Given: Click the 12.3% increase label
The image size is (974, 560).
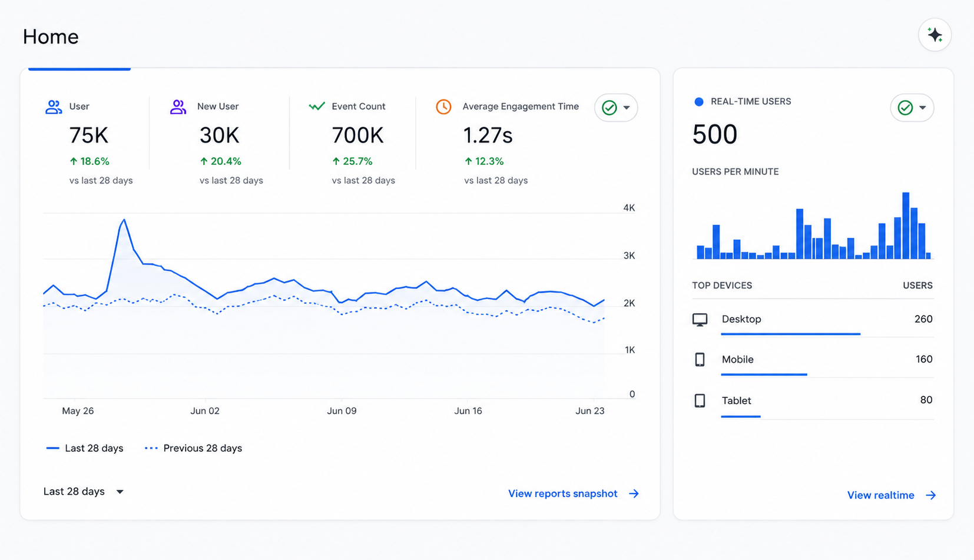Looking at the screenshot, I should coord(484,161).
